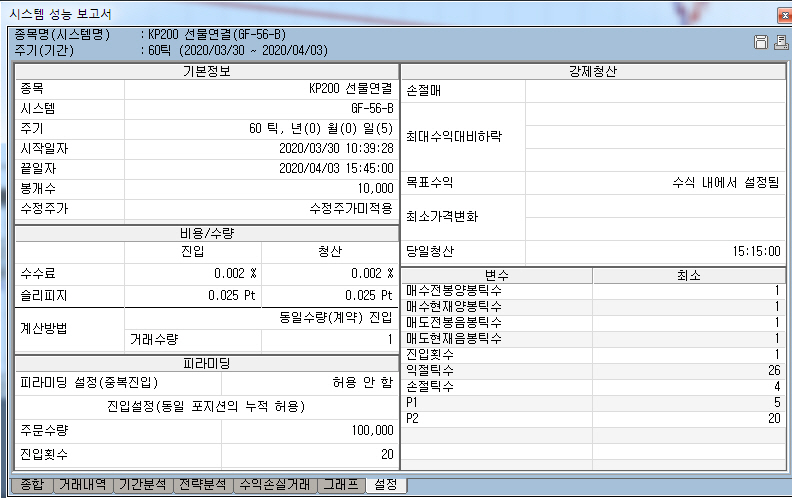Open the 수익손실거래 tab
Viewport: 793px width, 500px height.
(x=275, y=485)
